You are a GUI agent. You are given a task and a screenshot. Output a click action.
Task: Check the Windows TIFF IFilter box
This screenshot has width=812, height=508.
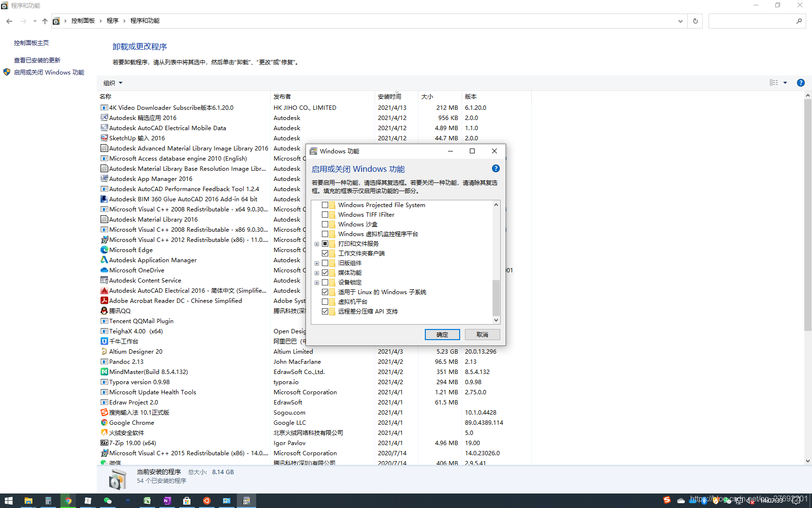pyautogui.click(x=325, y=215)
